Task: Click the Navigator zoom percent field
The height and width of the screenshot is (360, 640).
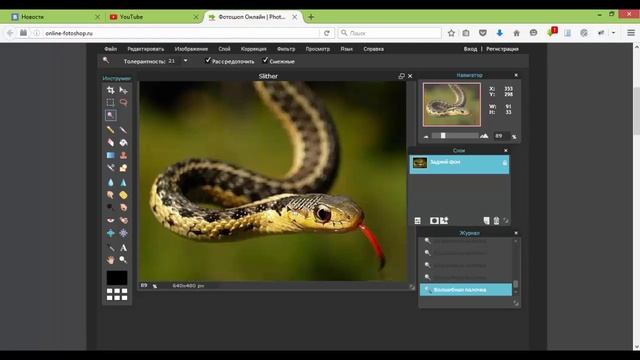Action: tap(501, 136)
